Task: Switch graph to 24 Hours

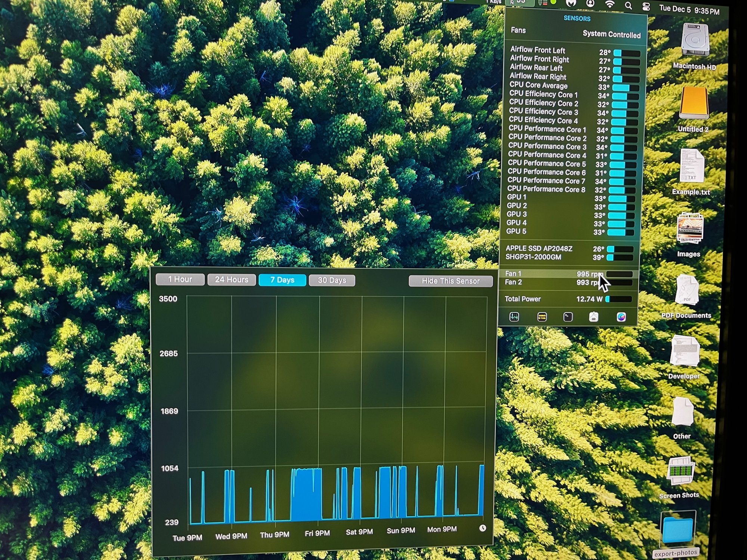Action: 232,280
